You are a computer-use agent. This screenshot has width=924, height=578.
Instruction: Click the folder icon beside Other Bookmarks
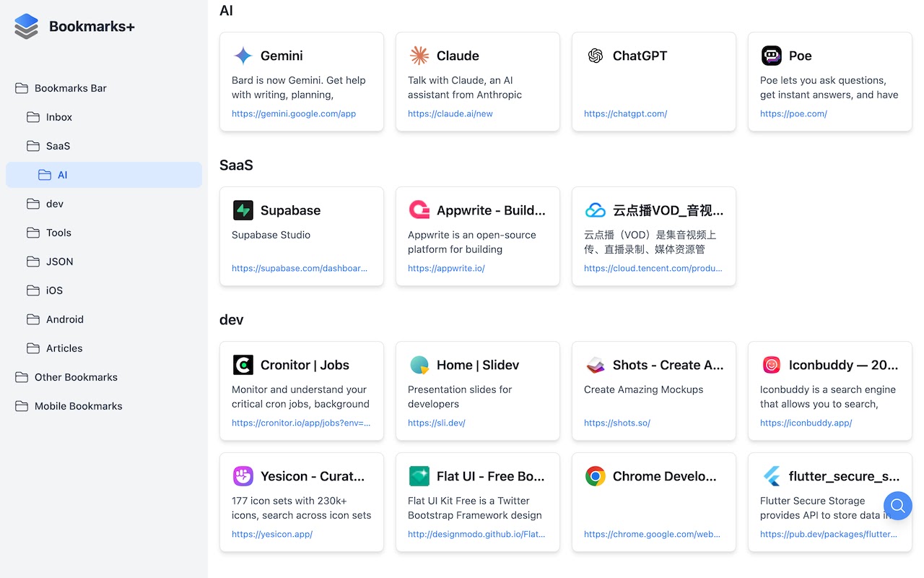[x=22, y=377]
